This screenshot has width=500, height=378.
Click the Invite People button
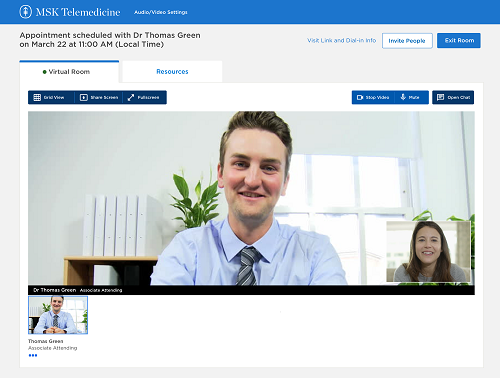click(x=407, y=41)
